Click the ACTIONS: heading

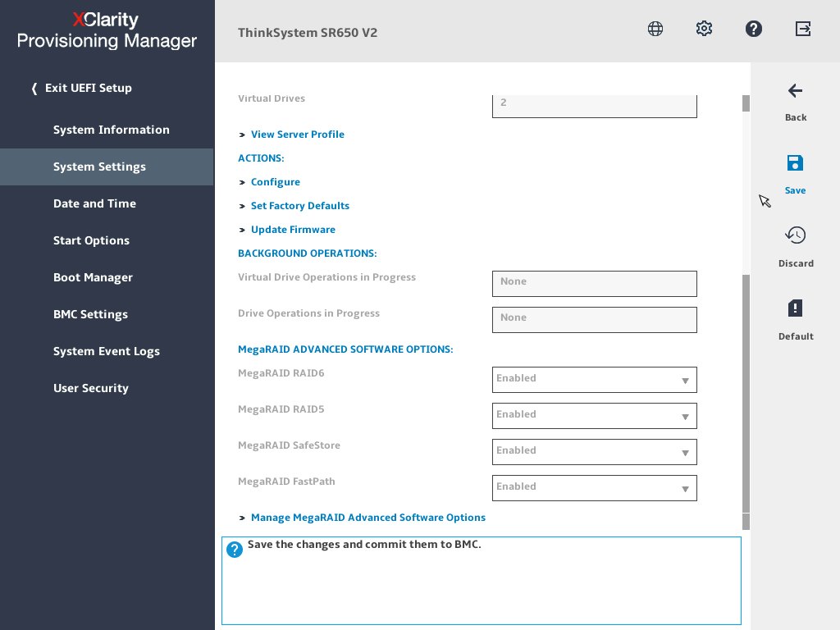261,158
